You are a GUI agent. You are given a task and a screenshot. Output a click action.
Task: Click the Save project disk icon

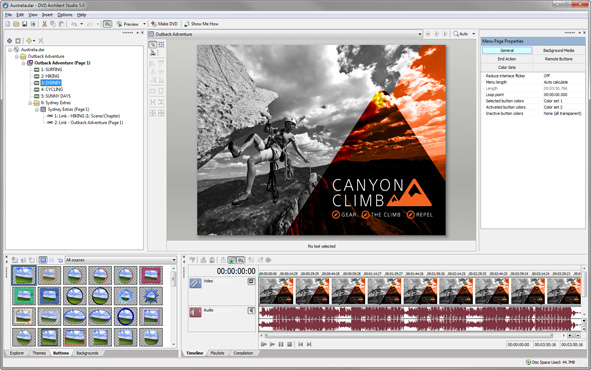pos(24,24)
